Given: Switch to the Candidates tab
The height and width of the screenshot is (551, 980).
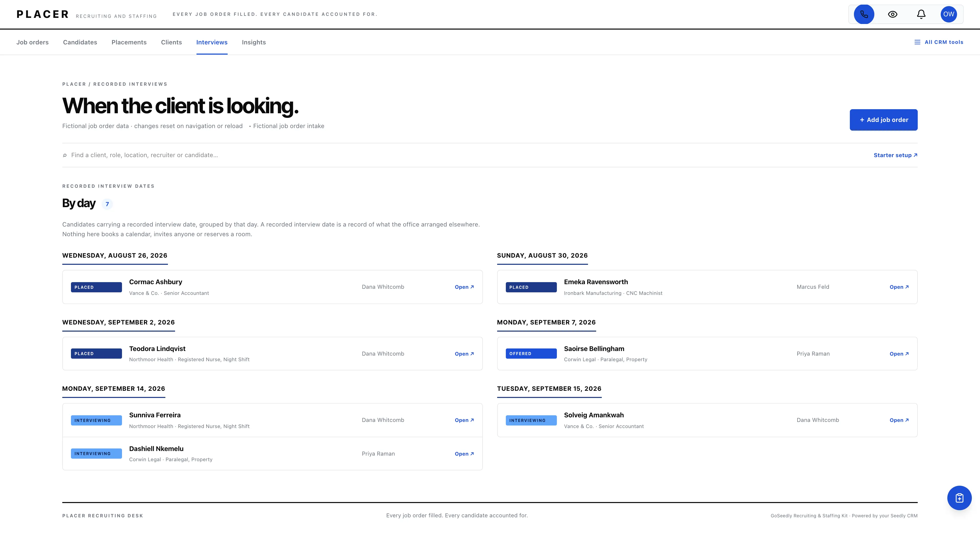Looking at the screenshot, I should [x=80, y=42].
